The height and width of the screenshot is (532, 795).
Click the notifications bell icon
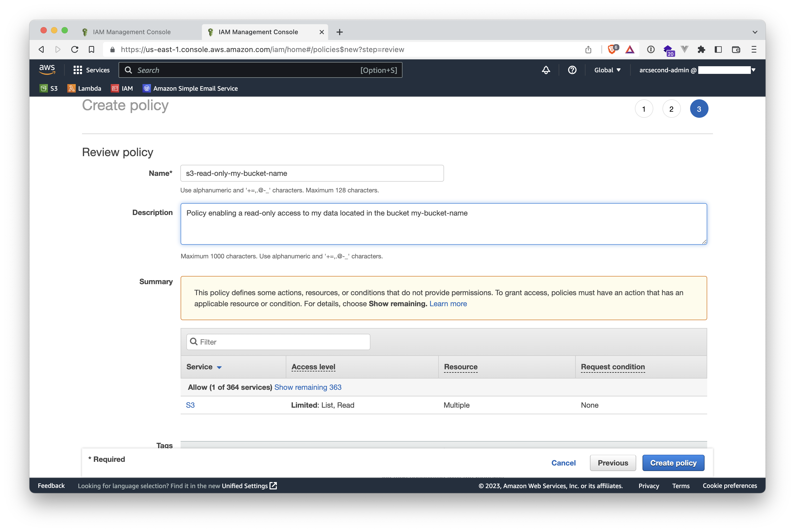point(546,70)
